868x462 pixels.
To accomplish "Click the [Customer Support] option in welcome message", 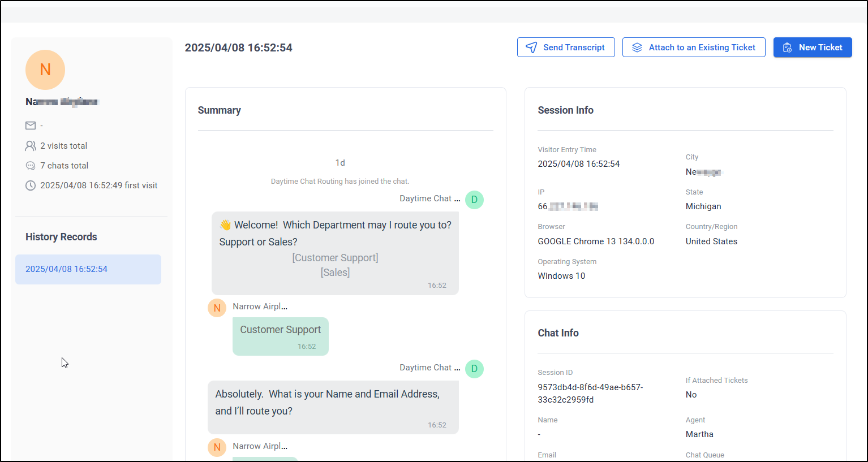I will click(x=335, y=258).
